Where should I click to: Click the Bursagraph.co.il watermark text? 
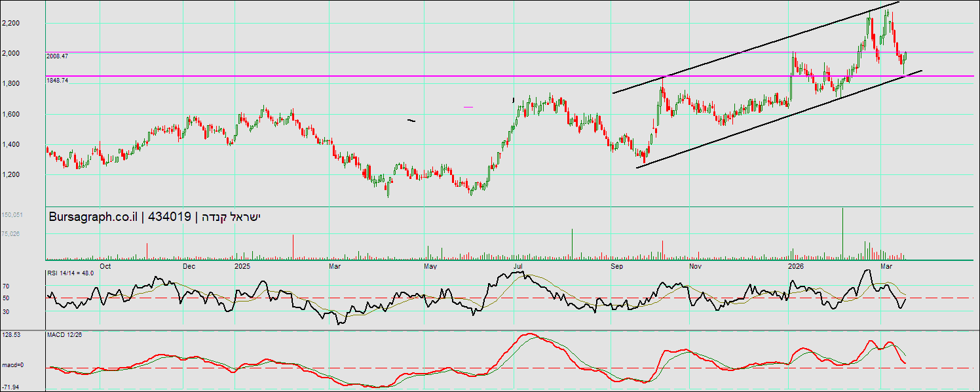[94, 217]
